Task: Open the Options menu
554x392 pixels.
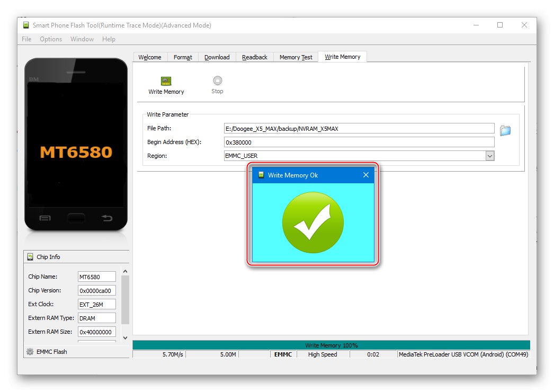Action: [x=51, y=39]
